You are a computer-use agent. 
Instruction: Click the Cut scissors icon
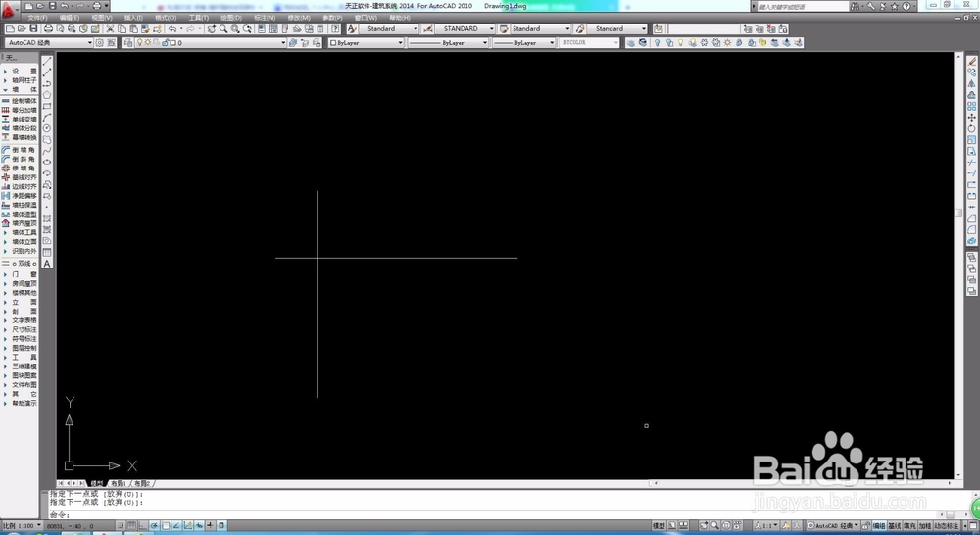pos(110,28)
